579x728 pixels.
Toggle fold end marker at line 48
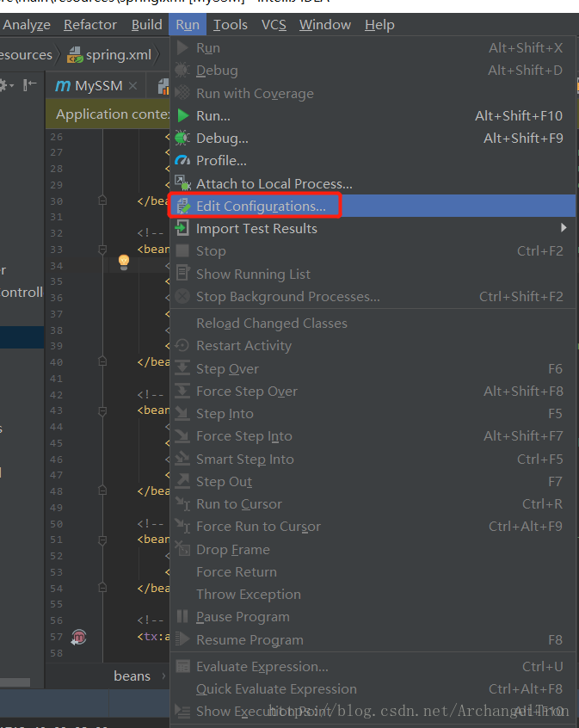(x=102, y=490)
